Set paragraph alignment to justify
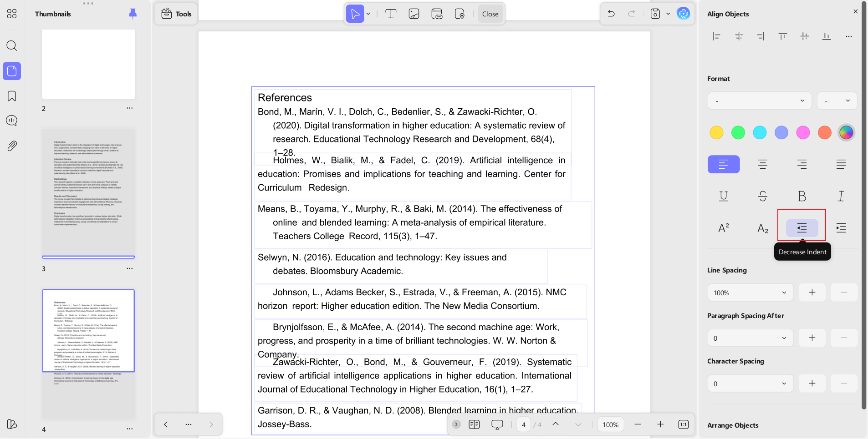Screen dimensions: 868x439 (x=841, y=164)
